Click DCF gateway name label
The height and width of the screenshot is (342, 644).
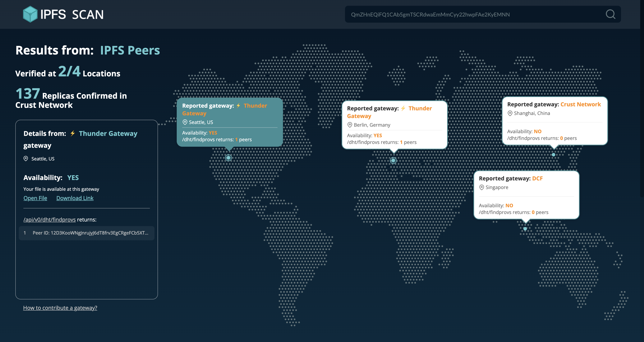(x=537, y=178)
